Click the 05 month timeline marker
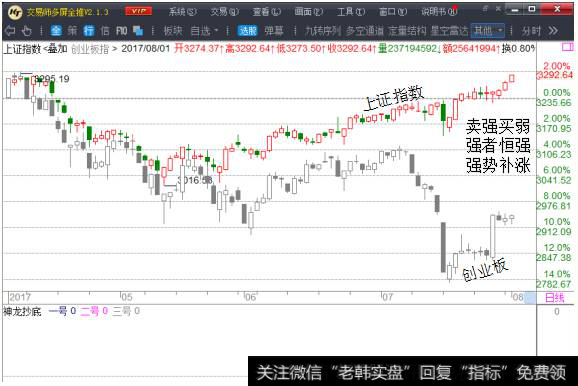Viewport: 578px width, 386px height. tap(126, 297)
